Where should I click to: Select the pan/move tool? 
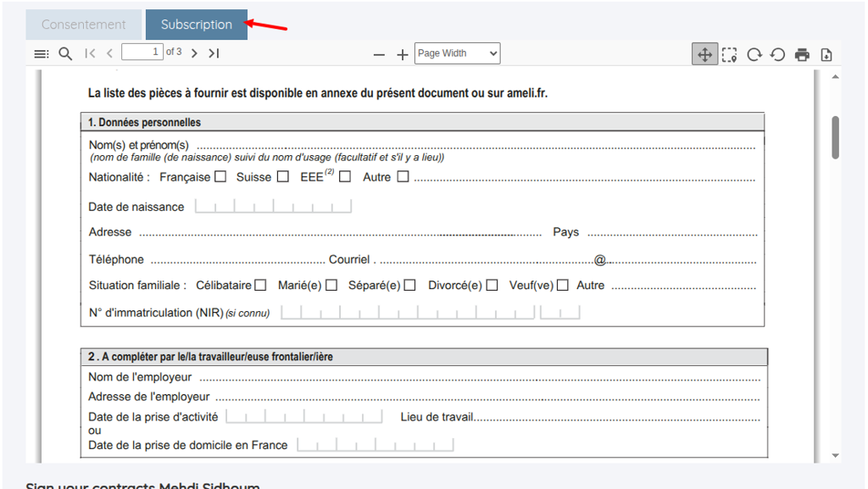click(704, 54)
